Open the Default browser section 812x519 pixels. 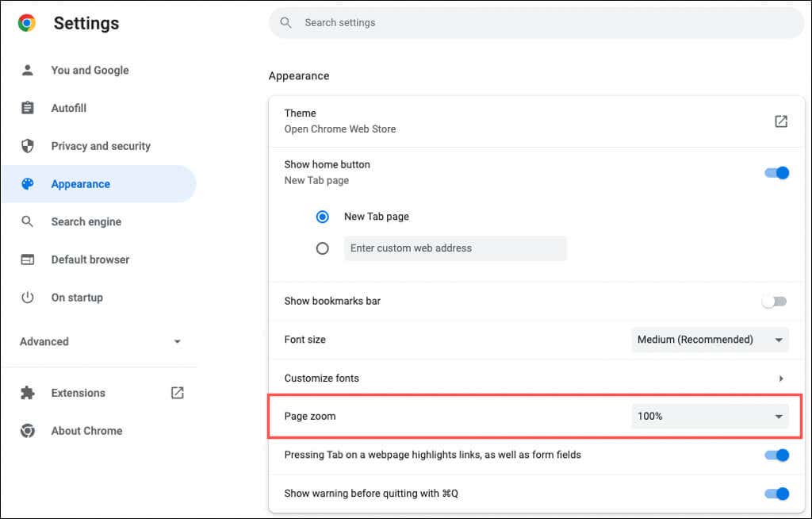click(90, 259)
